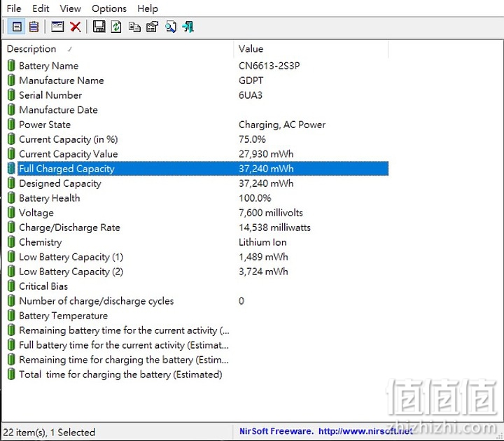The image size is (504, 441).
Task: Open the Edit menu
Action: [41, 8]
